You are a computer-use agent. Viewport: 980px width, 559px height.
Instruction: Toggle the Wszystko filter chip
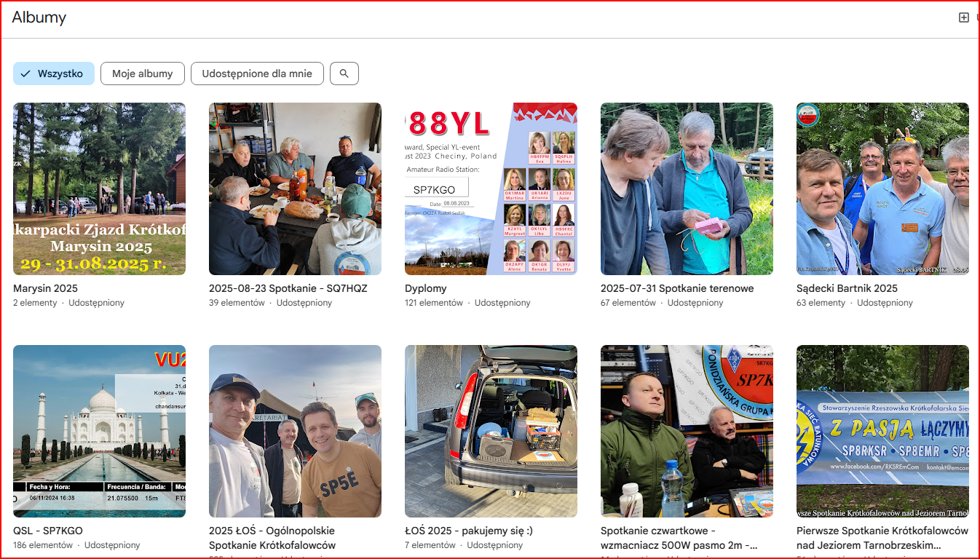(54, 74)
